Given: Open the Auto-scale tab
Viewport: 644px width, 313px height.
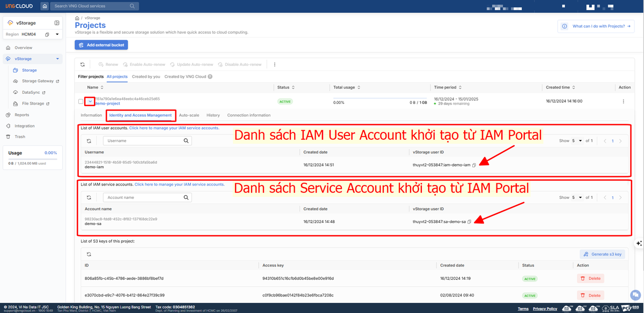Looking at the screenshot, I should (x=189, y=115).
